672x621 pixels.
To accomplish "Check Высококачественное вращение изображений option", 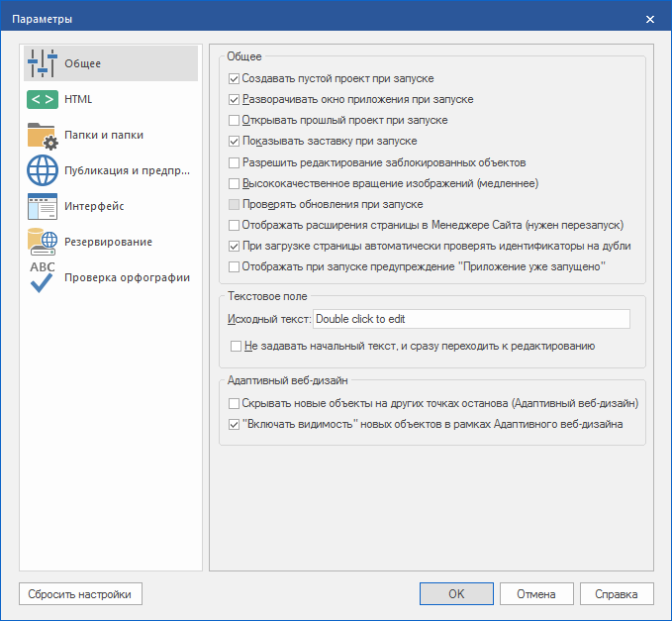I will 235,183.
